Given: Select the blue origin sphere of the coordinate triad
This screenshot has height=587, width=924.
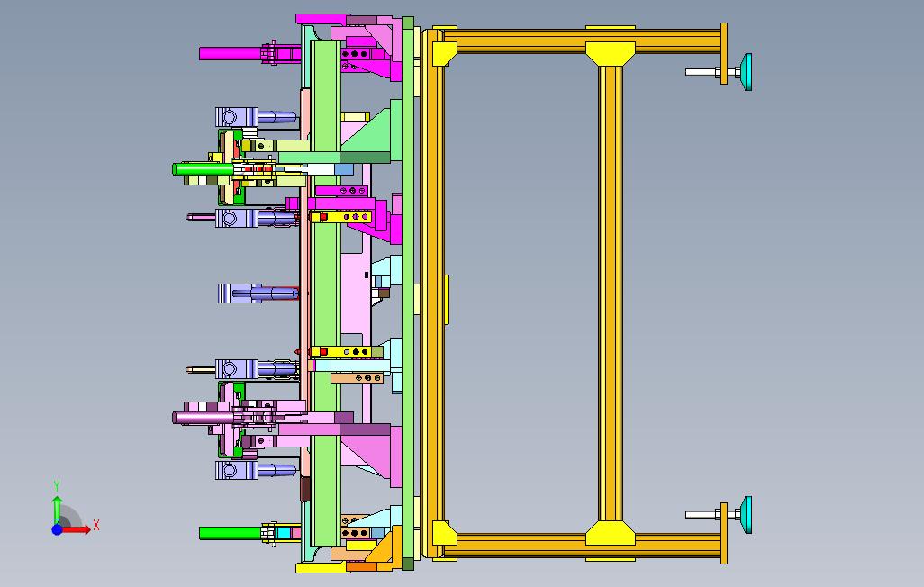Looking at the screenshot, I should pos(57,529).
